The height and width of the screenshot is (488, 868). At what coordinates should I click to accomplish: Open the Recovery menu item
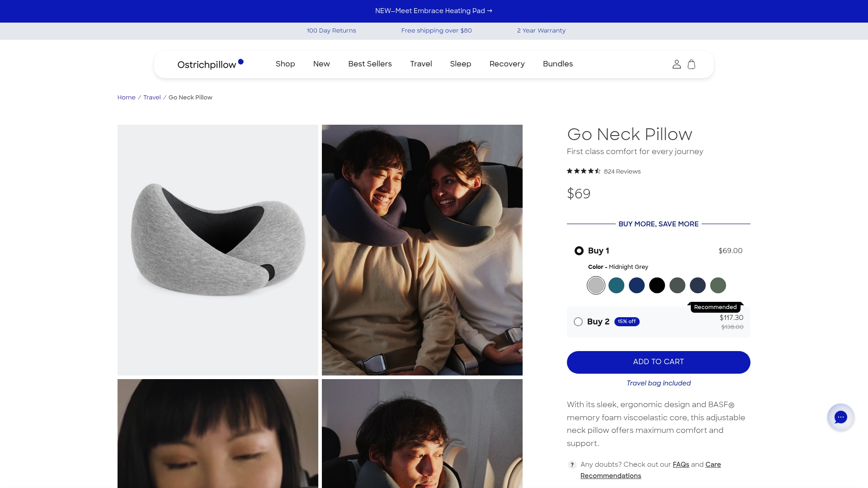click(x=507, y=64)
